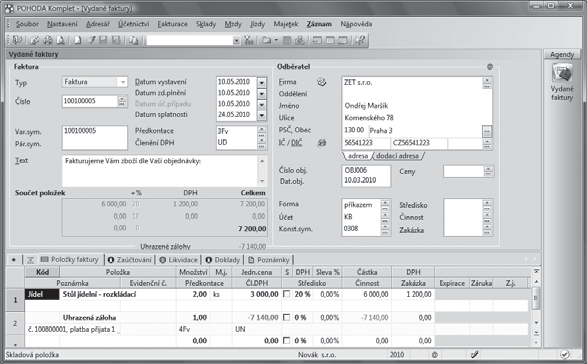Screen dimensions: 587x364
Task: Click the second diskette save icon
Action: pyautogui.click(x=116, y=40)
